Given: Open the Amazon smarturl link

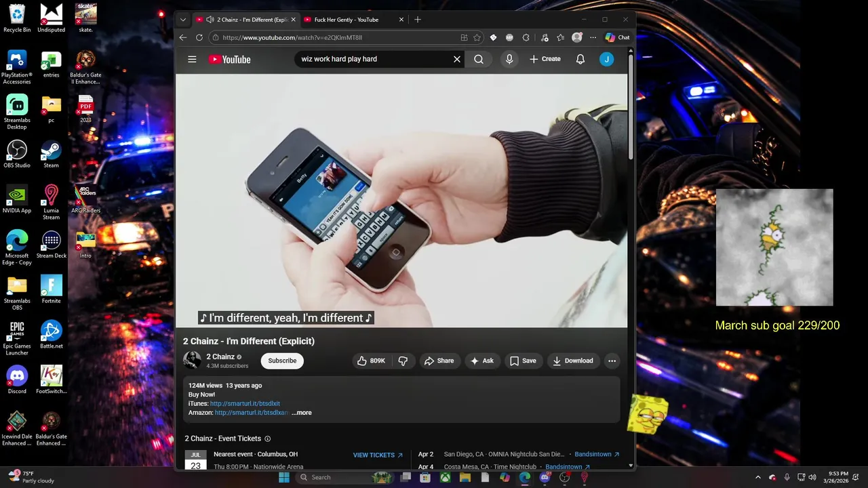Looking at the screenshot, I should click(x=252, y=413).
